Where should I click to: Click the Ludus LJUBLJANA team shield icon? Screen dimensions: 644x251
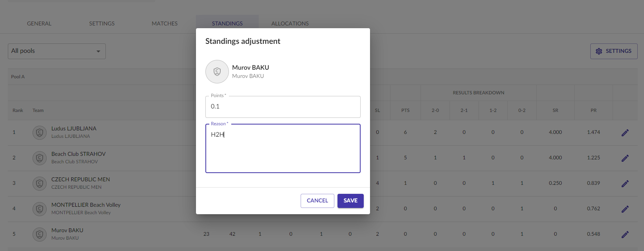(x=40, y=133)
